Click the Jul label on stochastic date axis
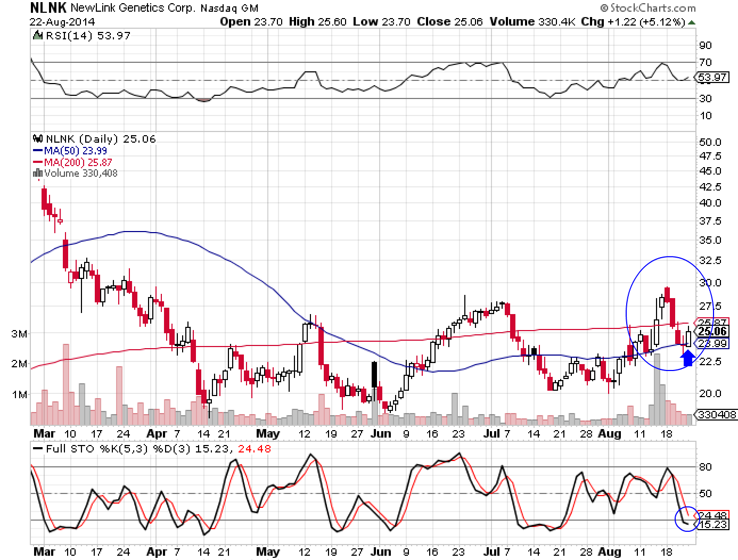 click(x=493, y=551)
